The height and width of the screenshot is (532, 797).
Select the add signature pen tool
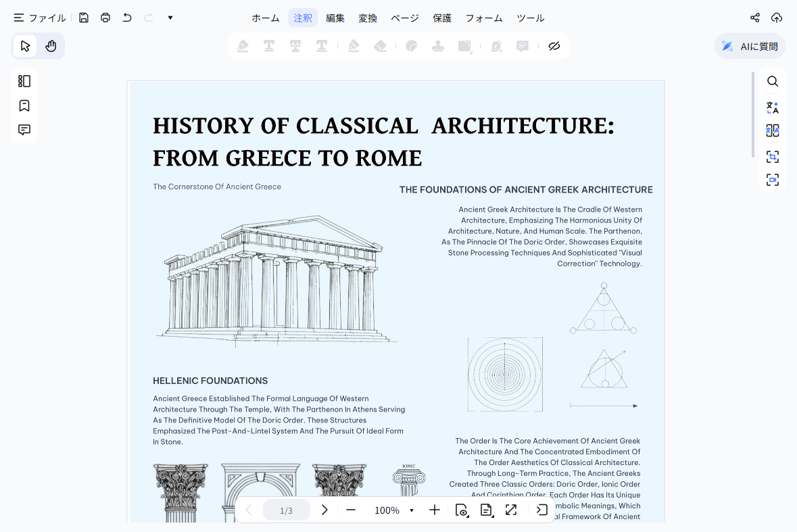pos(497,46)
